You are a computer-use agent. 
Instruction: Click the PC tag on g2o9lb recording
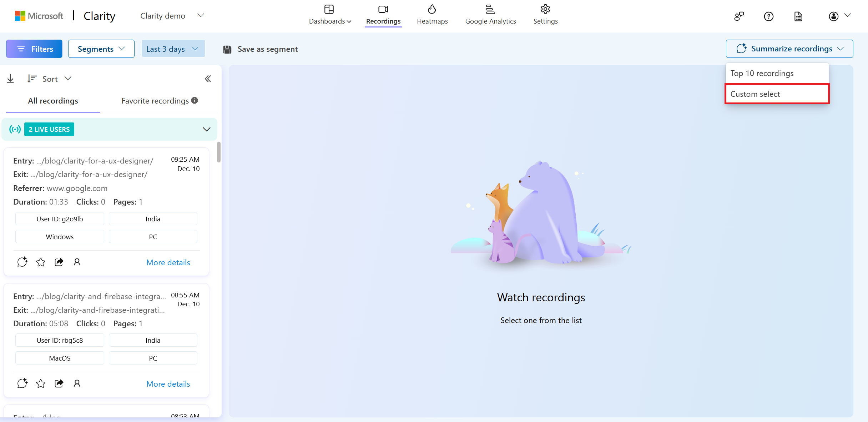click(153, 237)
